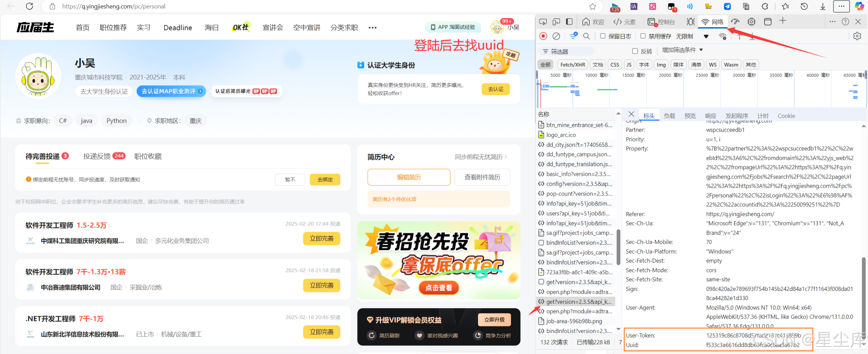Screen dimensions: 868x354
Task: Open the Memory chip icon in DevTools
Action: click(751, 22)
